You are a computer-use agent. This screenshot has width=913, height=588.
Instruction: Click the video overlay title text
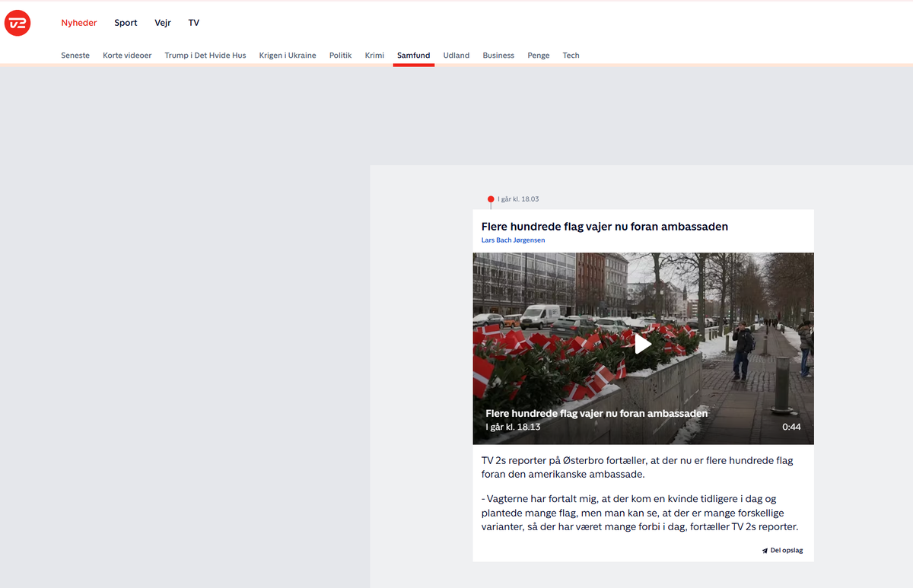[x=596, y=414]
